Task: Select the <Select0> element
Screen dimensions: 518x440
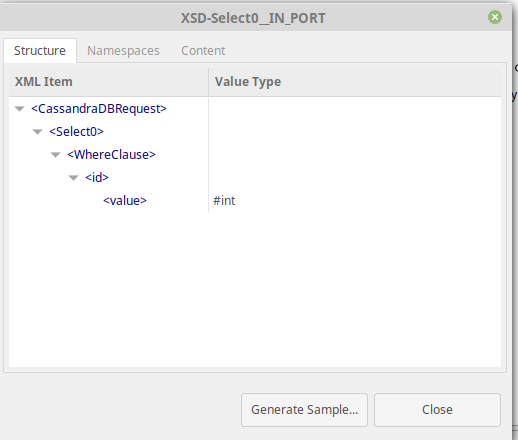Action: (76, 132)
